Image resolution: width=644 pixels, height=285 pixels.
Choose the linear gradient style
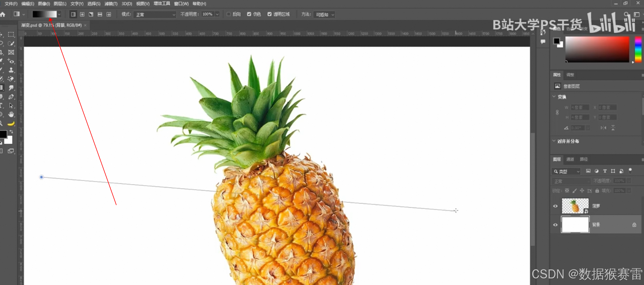pyautogui.click(x=73, y=14)
